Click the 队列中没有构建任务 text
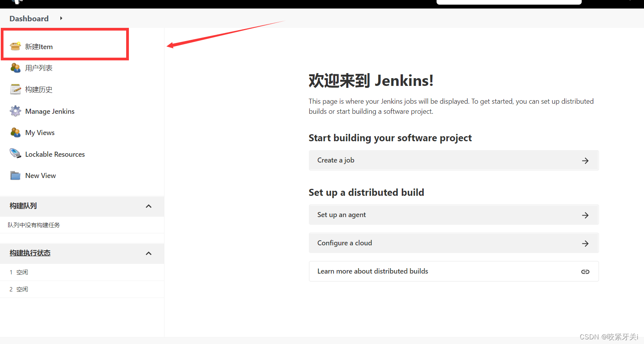 tap(34, 225)
